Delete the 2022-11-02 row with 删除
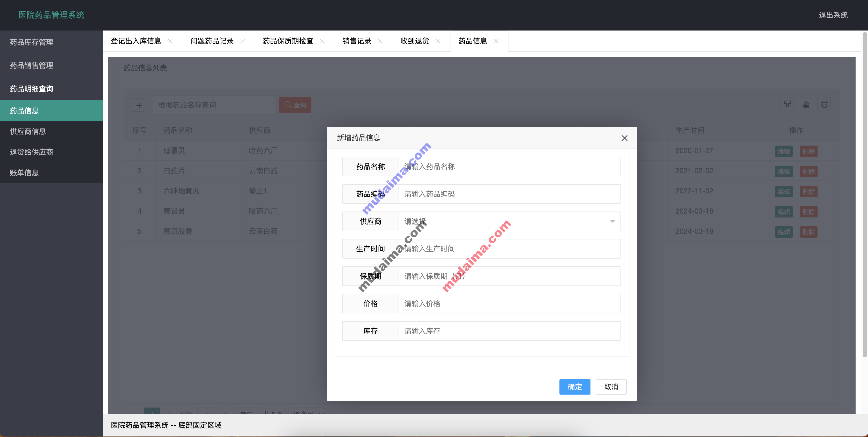 point(808,192)
